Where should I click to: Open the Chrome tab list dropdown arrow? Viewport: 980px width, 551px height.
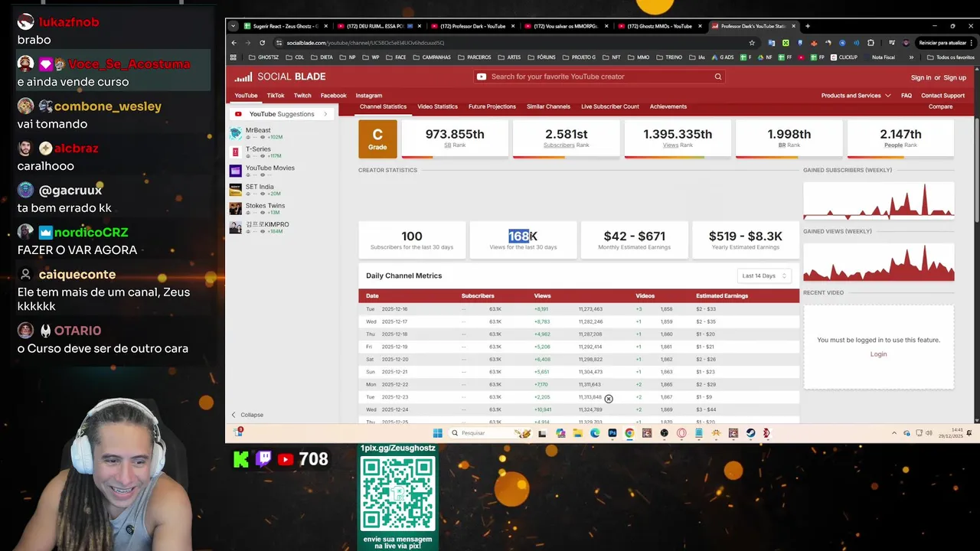234,26
